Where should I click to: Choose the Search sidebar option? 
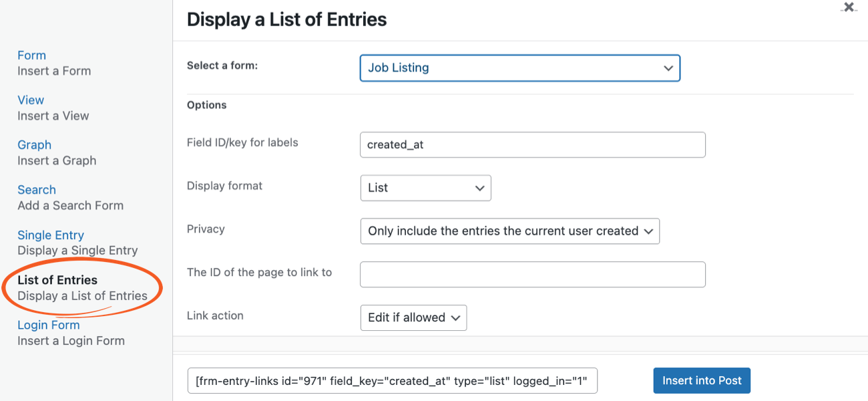pos(37,190)
